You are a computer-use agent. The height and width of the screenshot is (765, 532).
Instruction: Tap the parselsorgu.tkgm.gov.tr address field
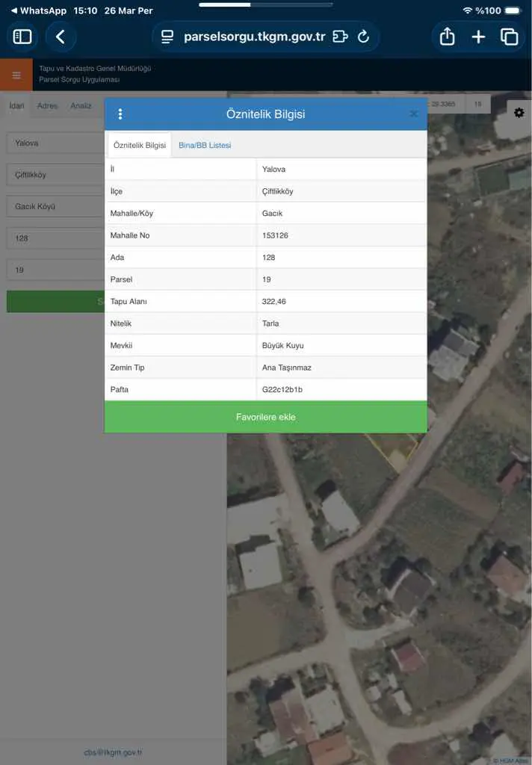(x=254, y=37)
